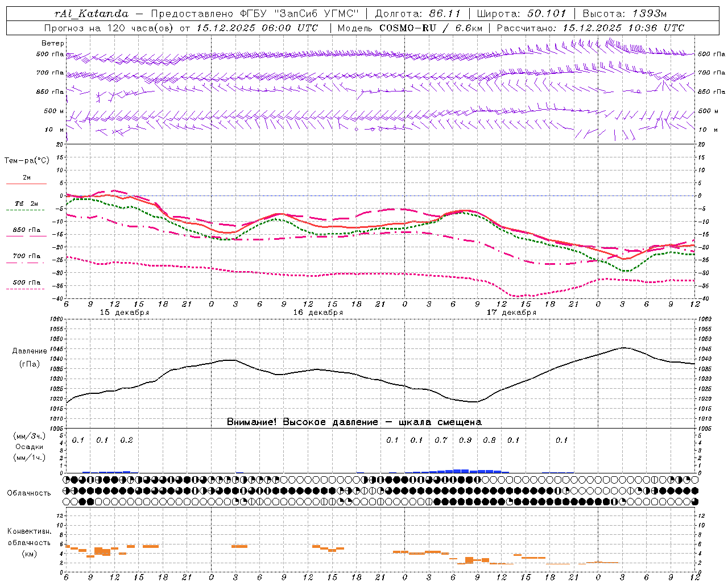This screenshot has width=728, height=582.
Task: Click the 16 декабря date label
Action: click(318, 313)
